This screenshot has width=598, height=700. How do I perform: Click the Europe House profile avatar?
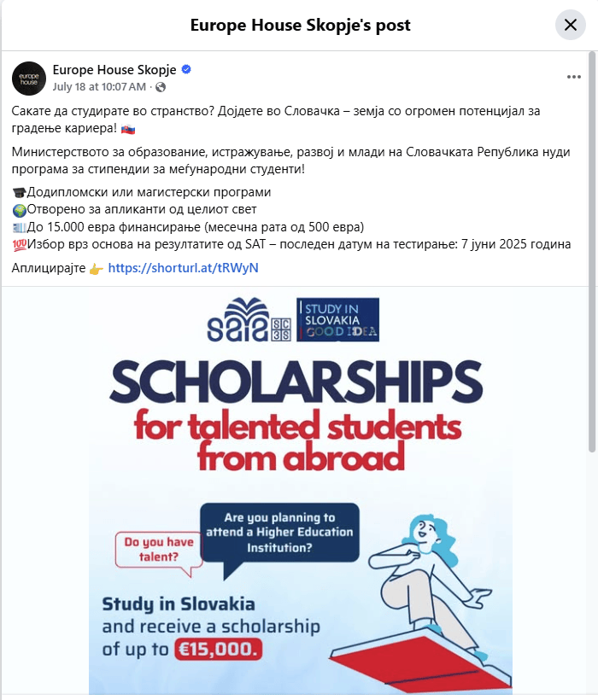(x=29, y=79)
